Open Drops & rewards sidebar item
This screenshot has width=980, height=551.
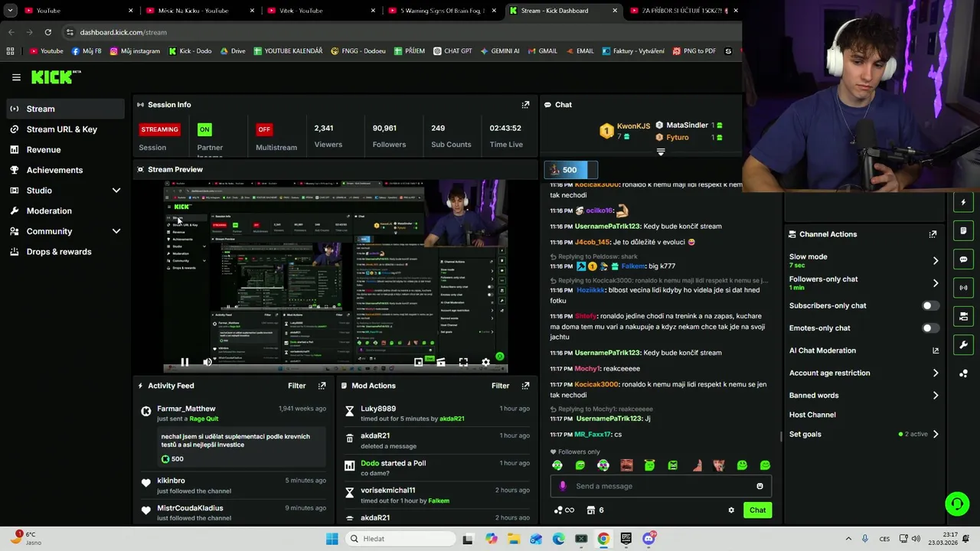(65, 252)
